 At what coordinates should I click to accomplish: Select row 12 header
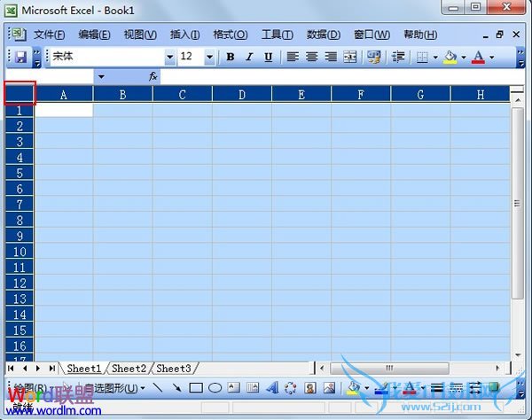20,283
